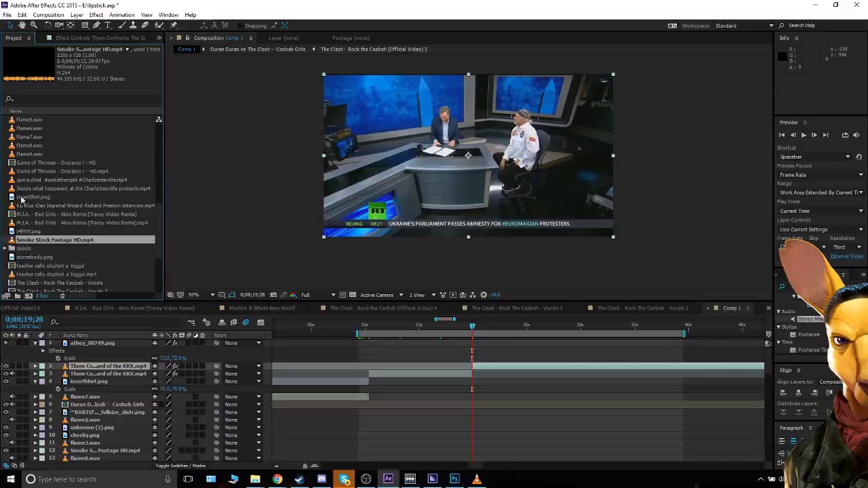
Task: Open the timeline Composition Mini-Flowchart
Action: (192, 323)
